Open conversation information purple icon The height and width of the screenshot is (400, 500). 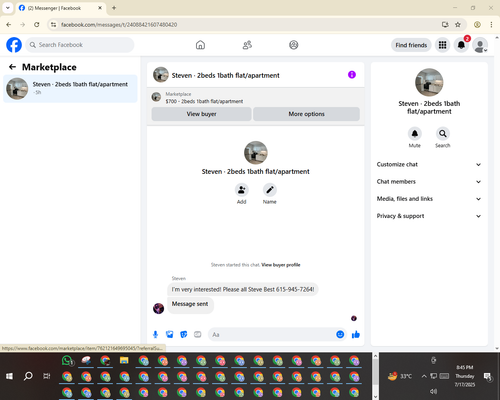point(352,75)
